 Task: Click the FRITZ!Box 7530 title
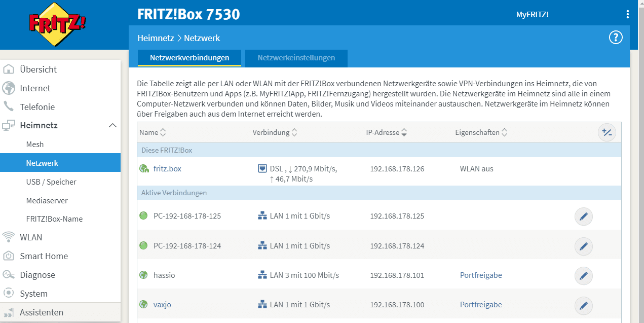[x=188, y=14]
